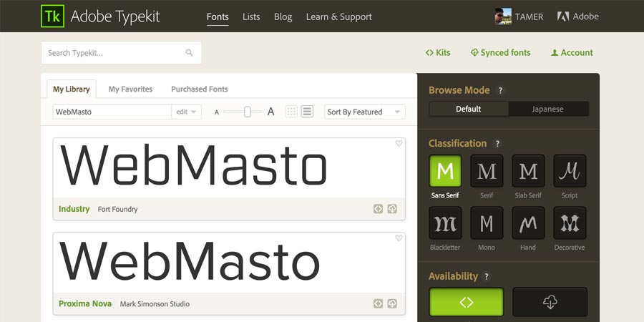Open the Kits link
Screen dimensions: 644x322
click(x=438, y=52)
